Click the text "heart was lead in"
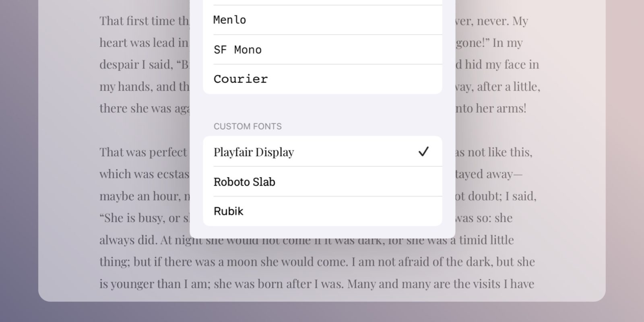 coord(144,43)
